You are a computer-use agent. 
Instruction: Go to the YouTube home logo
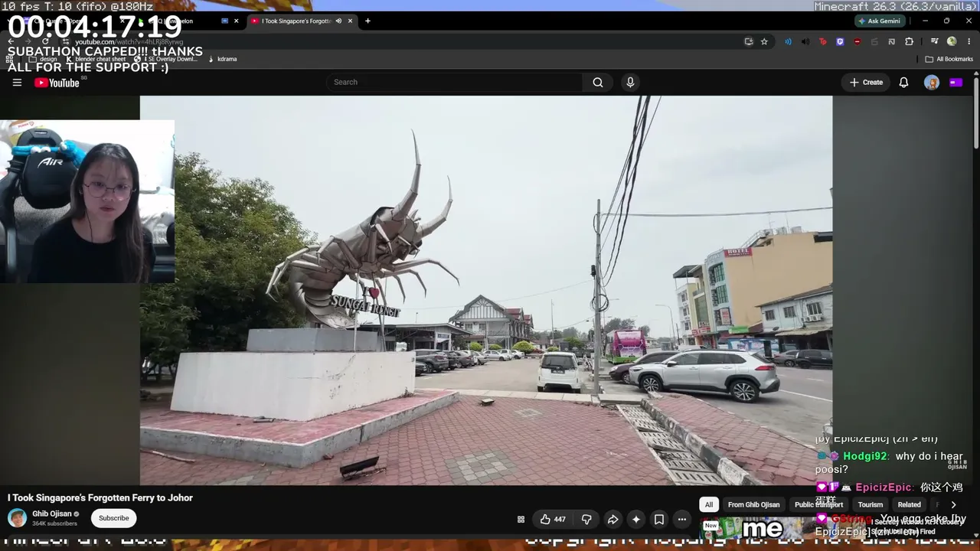[57, 83]
